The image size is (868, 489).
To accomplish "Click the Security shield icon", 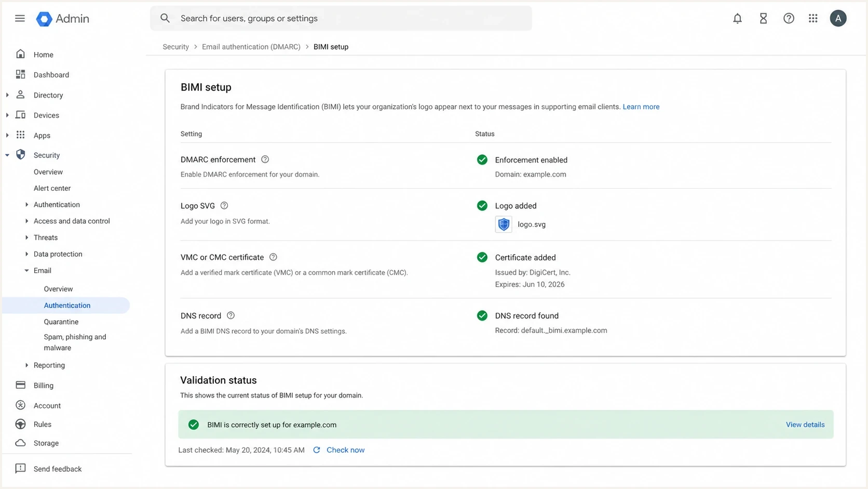I will [20, 155].
